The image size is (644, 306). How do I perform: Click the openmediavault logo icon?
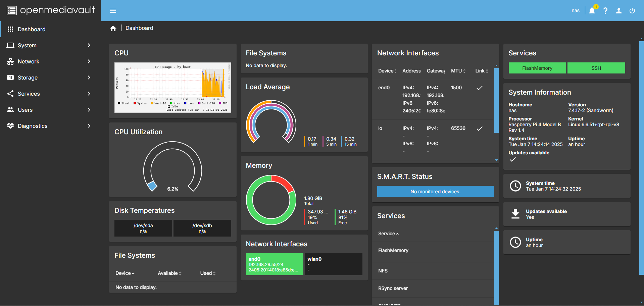[12, 10]
